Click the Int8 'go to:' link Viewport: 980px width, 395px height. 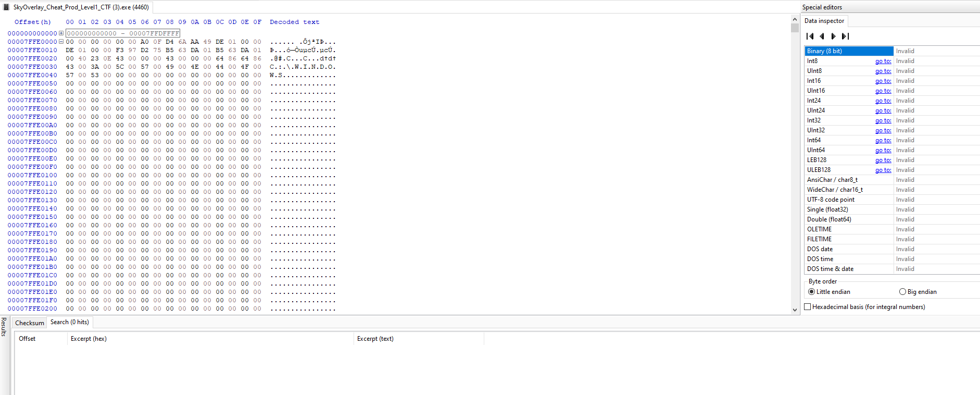point(883,61)
